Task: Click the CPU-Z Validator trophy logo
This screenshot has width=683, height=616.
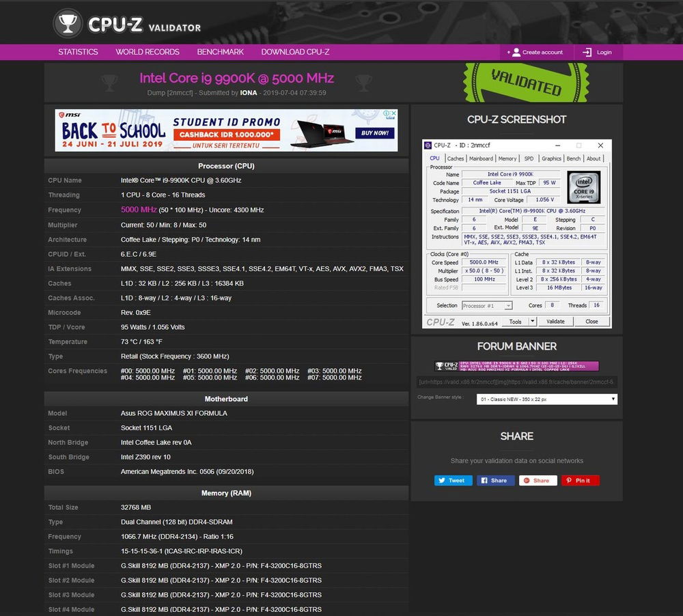Action: [66, 22]
